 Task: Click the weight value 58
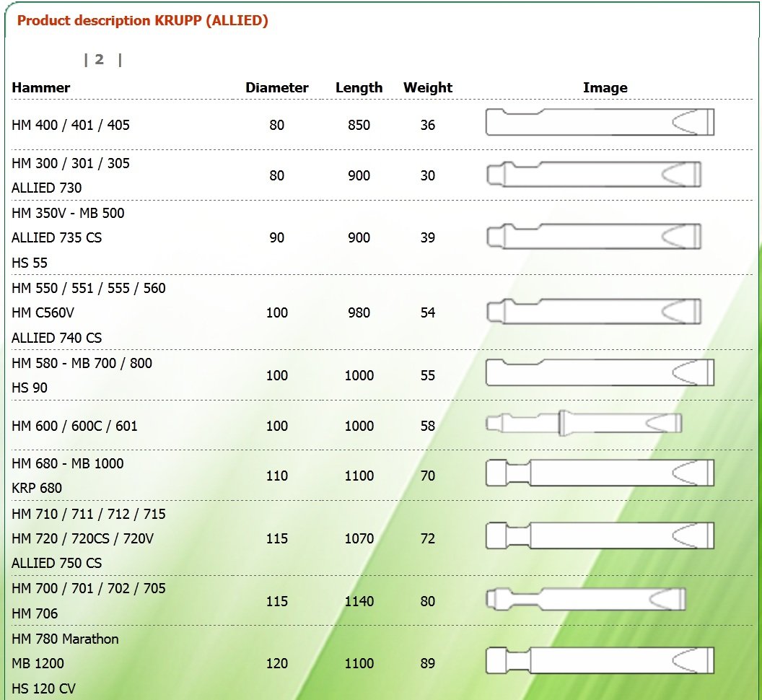[x=428, y=426]
